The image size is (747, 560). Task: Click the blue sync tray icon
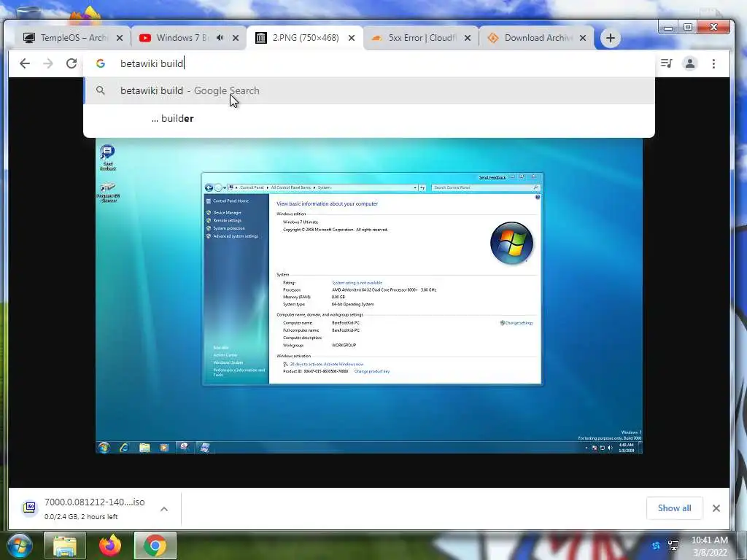click(656, 545)
